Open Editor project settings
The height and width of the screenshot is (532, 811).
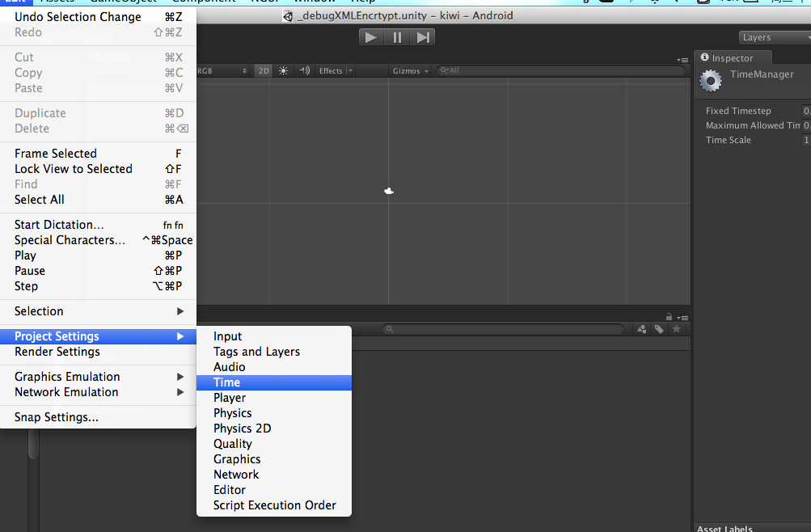(x=274, y=490)
